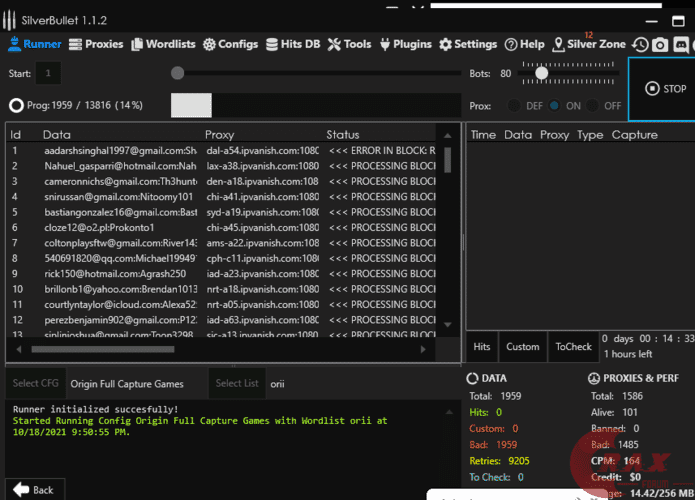Click the Retries 9205 value
This screenshot has width=695, height=500.
[519, 461]
